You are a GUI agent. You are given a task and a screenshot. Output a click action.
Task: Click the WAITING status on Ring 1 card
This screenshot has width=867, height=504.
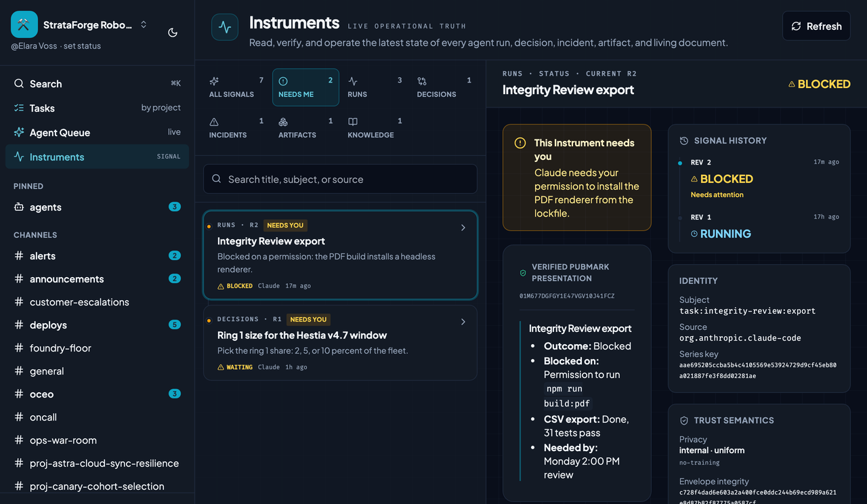pos(235,367)
